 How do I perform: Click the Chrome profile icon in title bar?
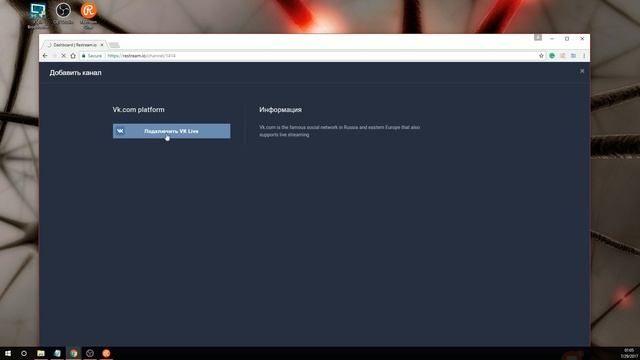point(538,38)
